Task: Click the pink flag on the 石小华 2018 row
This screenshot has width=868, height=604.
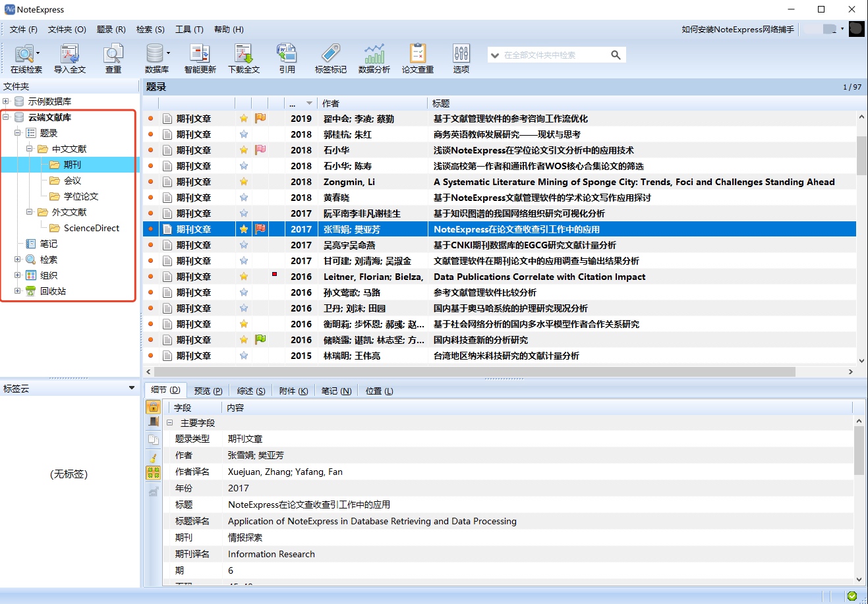Action: click(x=260, y=150)
